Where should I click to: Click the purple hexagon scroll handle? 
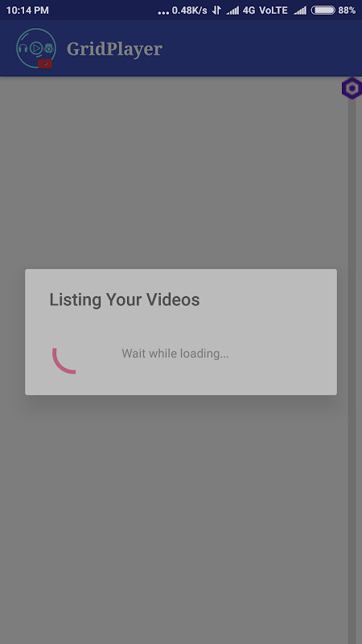tap(352, 88)
